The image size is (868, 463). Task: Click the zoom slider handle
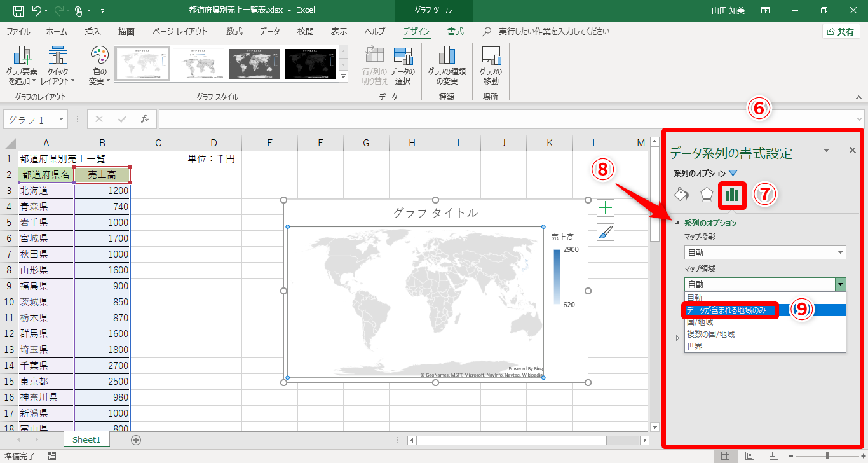(x=827, y=456)
